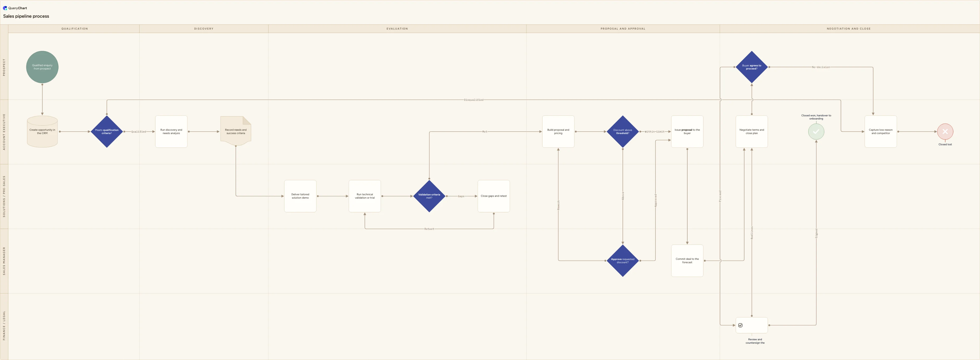The height and width of the screenshot is (360, 980).
Task: Select the Capture loss reason and competitor node
Action: pos(881,131)
